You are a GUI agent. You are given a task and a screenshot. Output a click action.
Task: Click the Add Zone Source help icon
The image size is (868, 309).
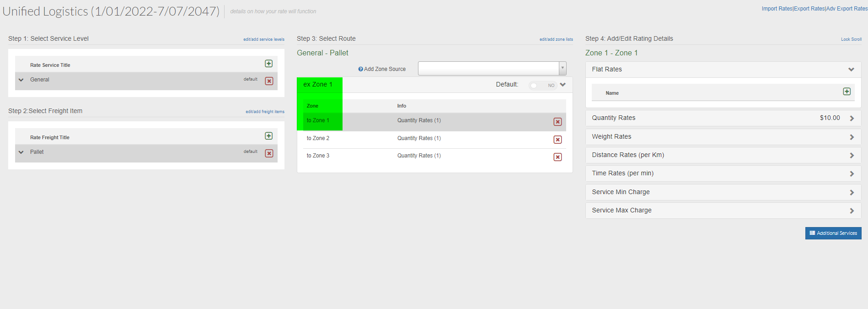(360, 69)
